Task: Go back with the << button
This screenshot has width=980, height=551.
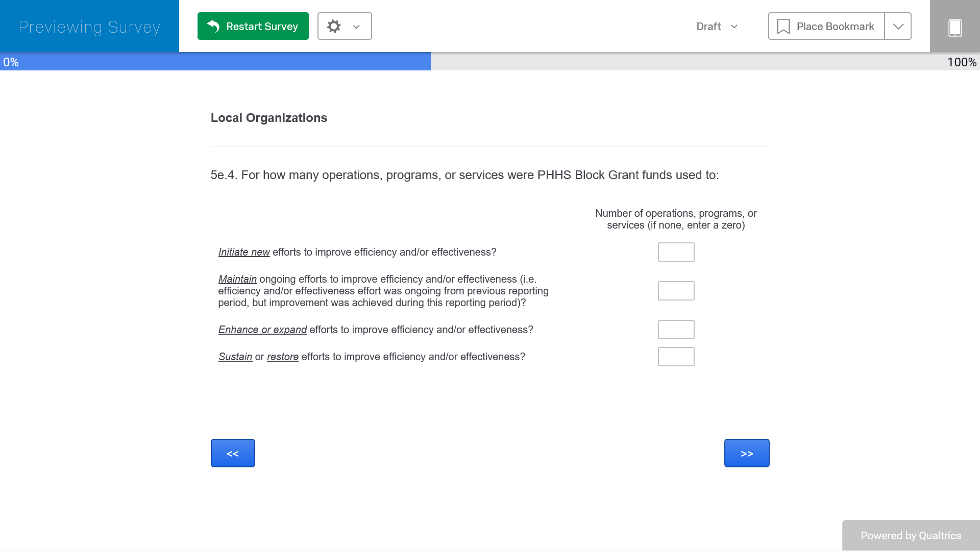Action: 233,453
